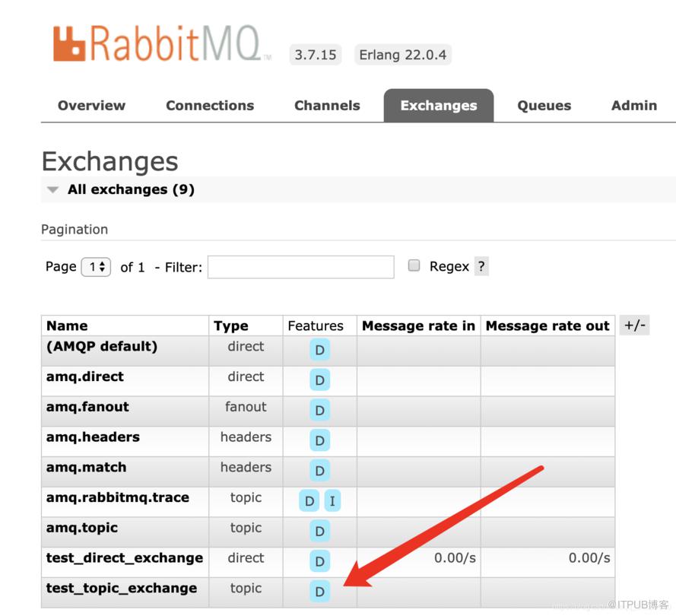
Task: Click the D badge for test_direct_exchange
Action: [319, 560]
